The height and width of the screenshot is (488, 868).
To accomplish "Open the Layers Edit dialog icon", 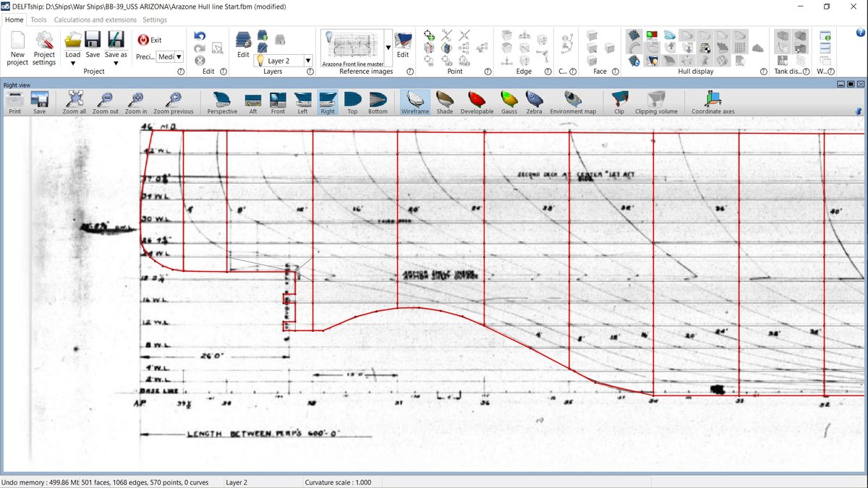I will coord(243,43).
